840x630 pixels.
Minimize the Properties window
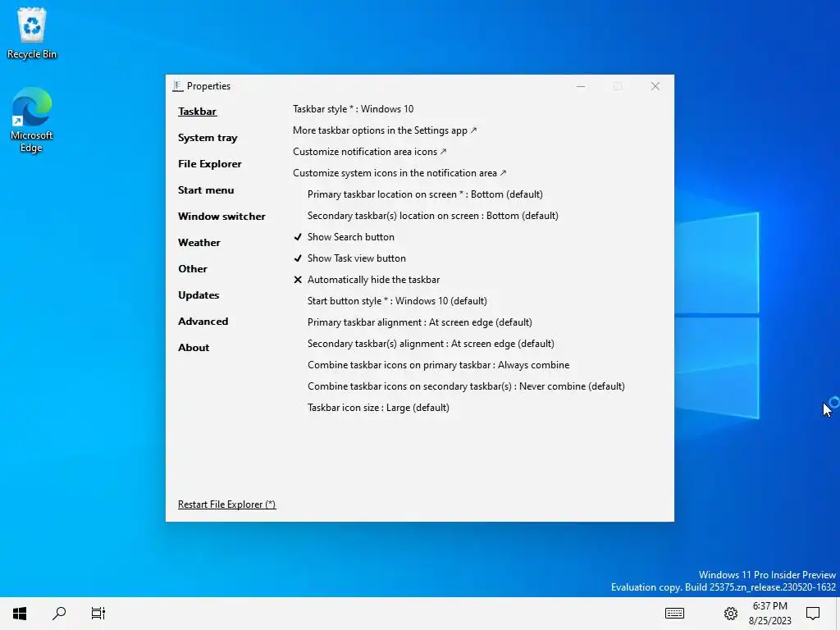pos(581,86)
